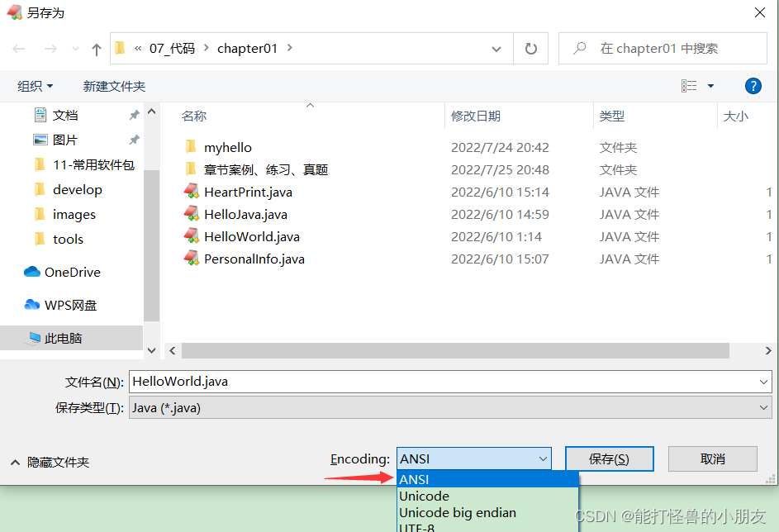Sort files by 名称 column
779x532 pixels.
click(x=194, y=116)
